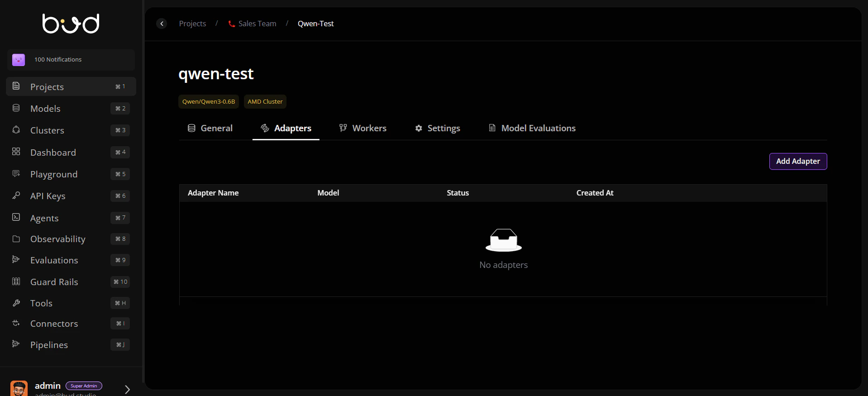Click the Guard Rails icon
868x396 pixels.
coord(16,281)
